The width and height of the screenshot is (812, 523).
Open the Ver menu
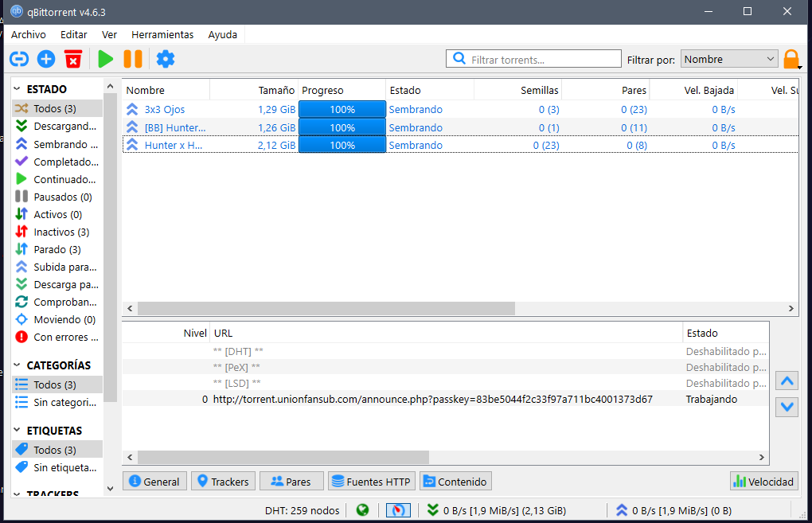(x=109, y=35)
